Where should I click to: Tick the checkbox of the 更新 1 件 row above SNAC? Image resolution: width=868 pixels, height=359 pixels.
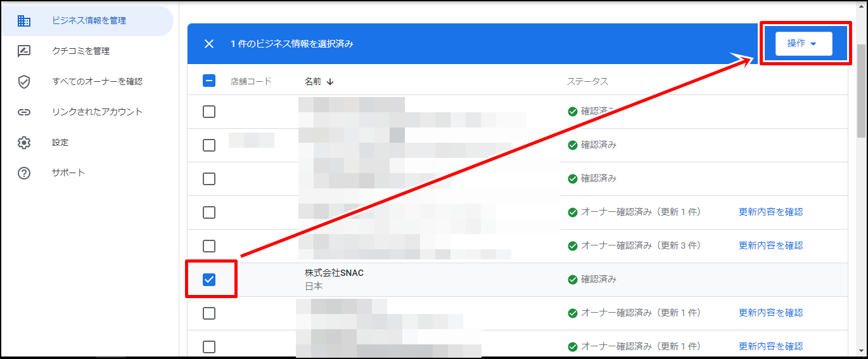(x=209, y=212)
